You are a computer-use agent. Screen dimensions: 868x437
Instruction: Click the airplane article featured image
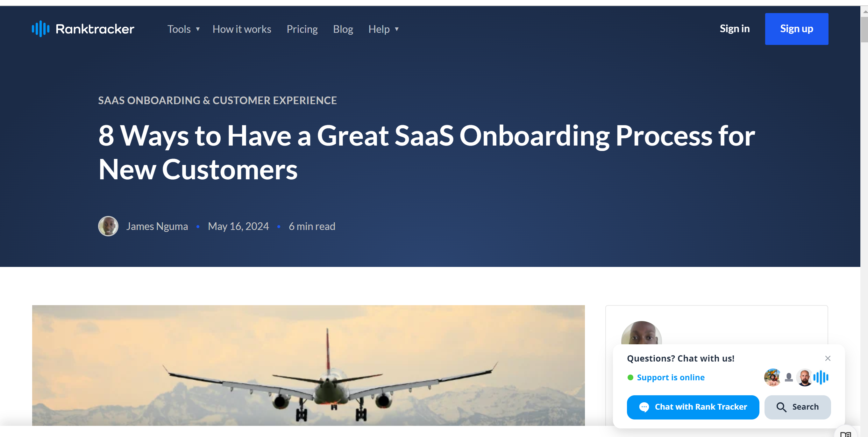point(308,365)
